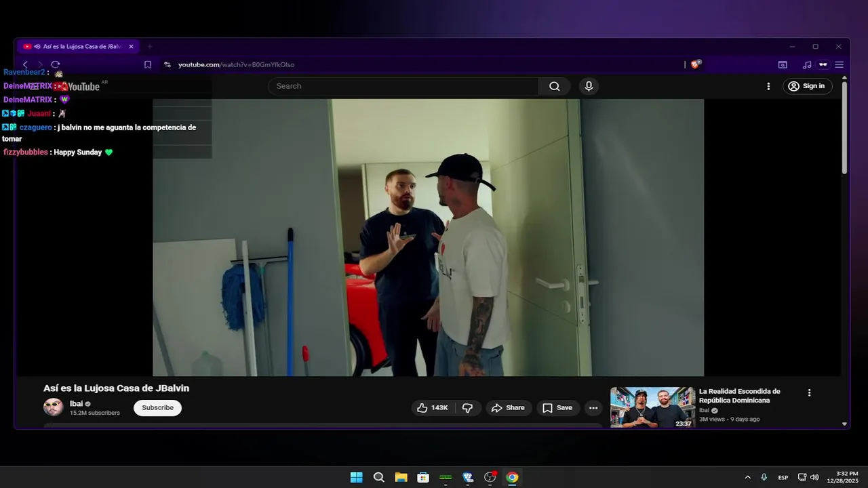Open site information icon beside the URL
Viewport: 868px width, 488px height.
[167, 64]
